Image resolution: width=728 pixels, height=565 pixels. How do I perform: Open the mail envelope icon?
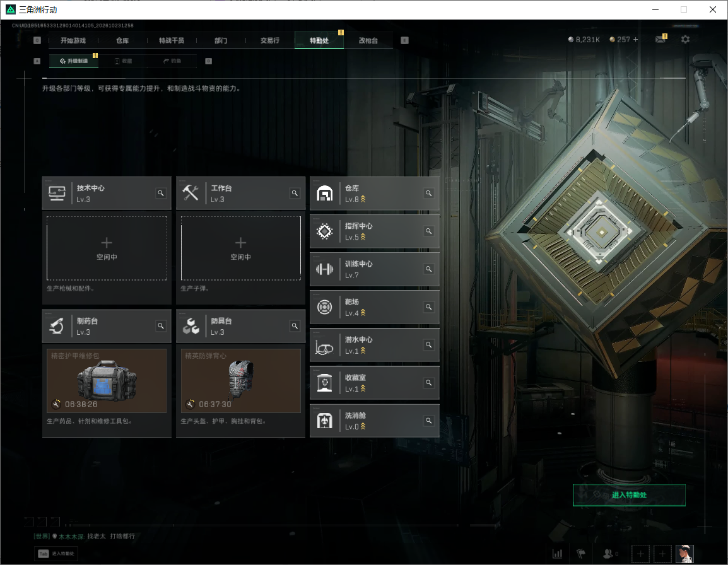pos(660,40)
